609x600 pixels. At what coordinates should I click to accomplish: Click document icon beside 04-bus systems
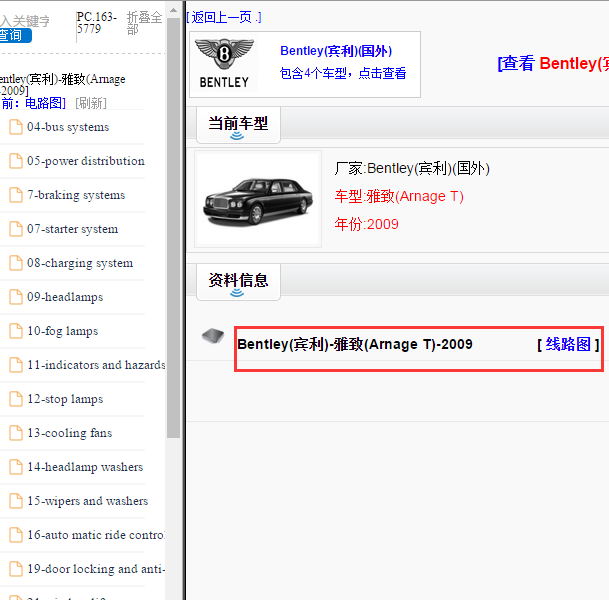pyautogui.click(x=16, y=127)
